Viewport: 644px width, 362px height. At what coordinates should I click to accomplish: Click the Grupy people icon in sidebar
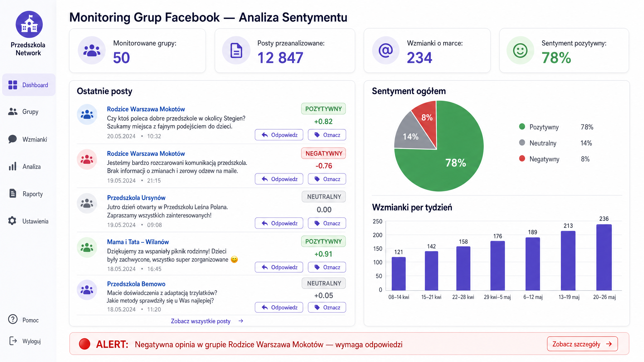click(13, 111)
